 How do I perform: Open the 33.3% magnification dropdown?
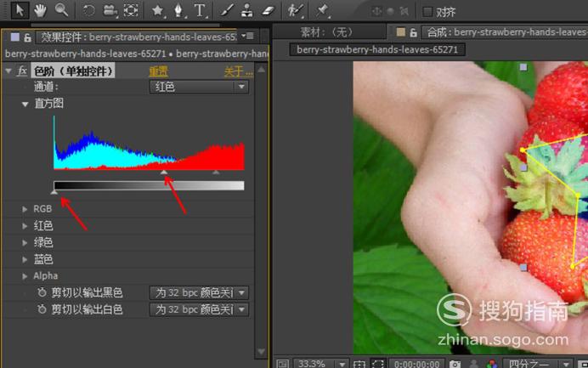pyautogui.click(x=320, y=364)
